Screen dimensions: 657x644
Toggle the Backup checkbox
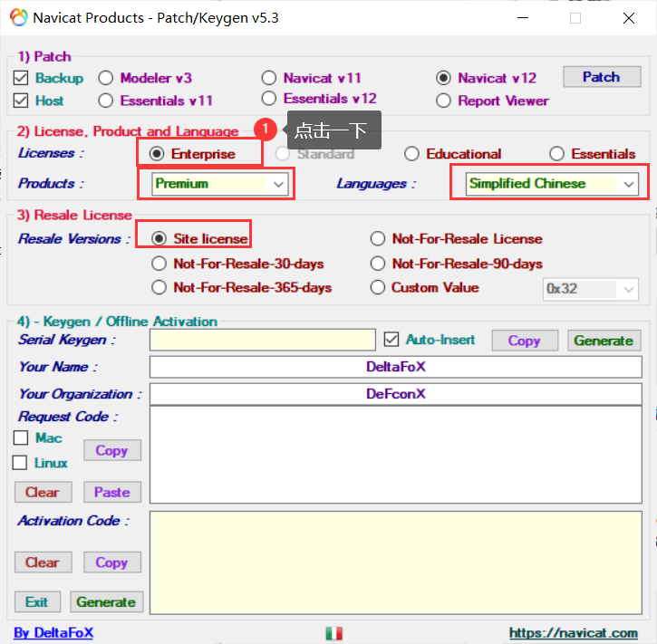point(21,78)
